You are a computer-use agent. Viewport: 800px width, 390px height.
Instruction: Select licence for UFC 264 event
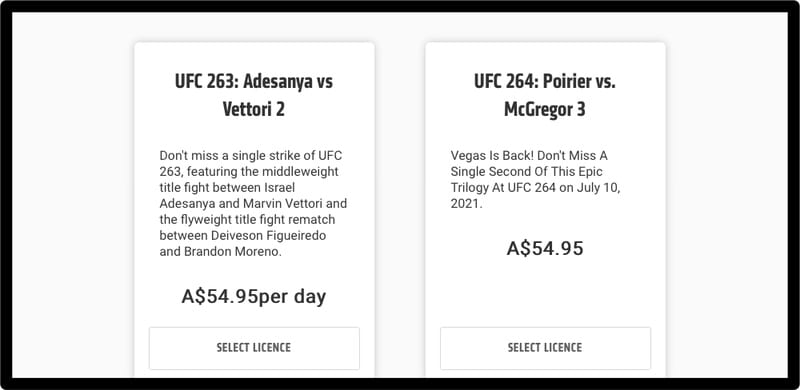(x=545, y=348)
